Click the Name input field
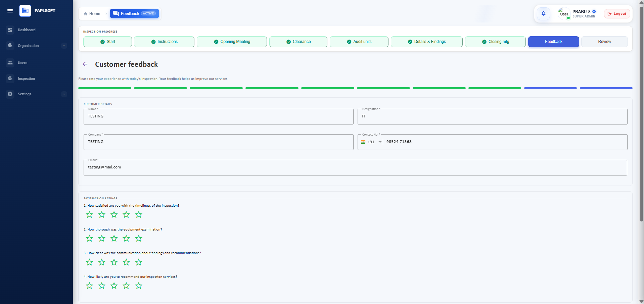 [218, 116]
